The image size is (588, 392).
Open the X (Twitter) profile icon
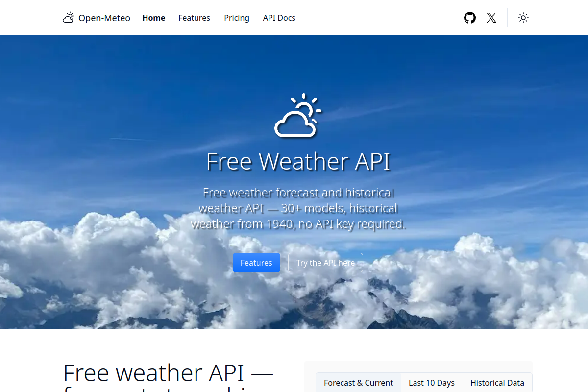(x=491, y=18)
